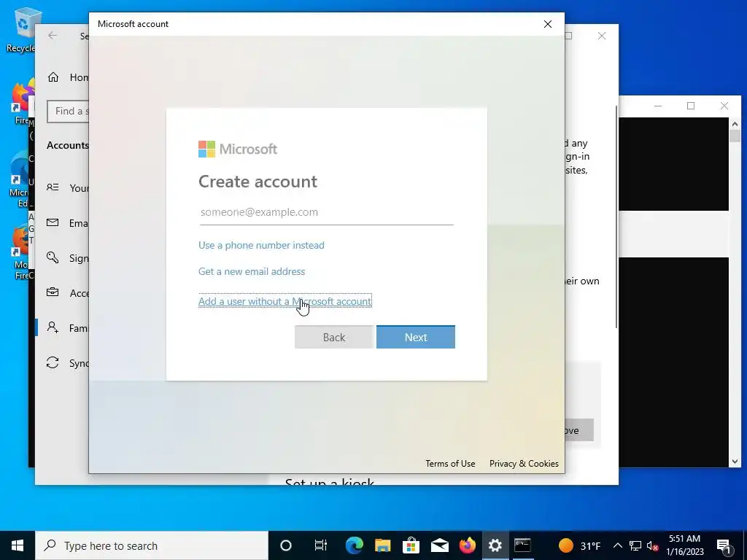Click 'Add a user without a Microsoft account'

click(285, 301)
